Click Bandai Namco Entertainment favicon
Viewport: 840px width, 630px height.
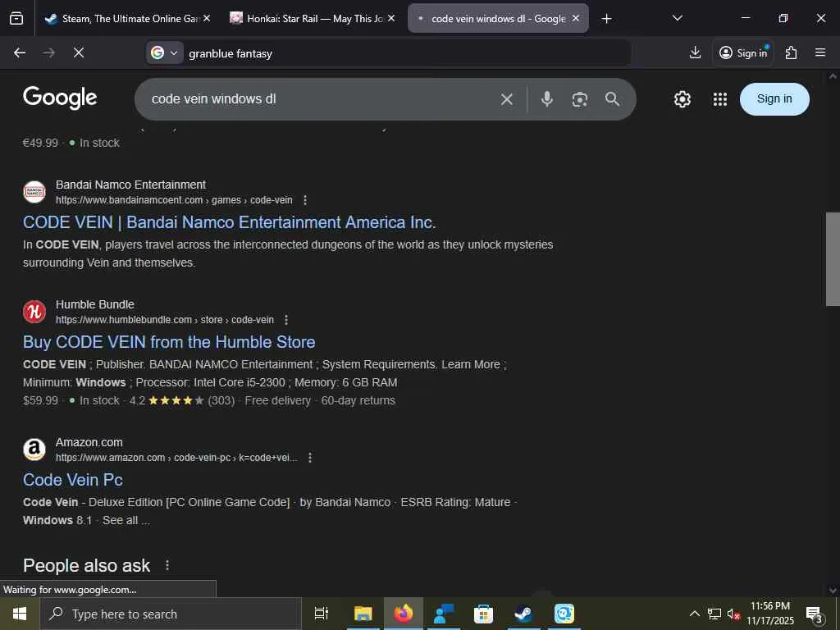click(x=34, y=192)
